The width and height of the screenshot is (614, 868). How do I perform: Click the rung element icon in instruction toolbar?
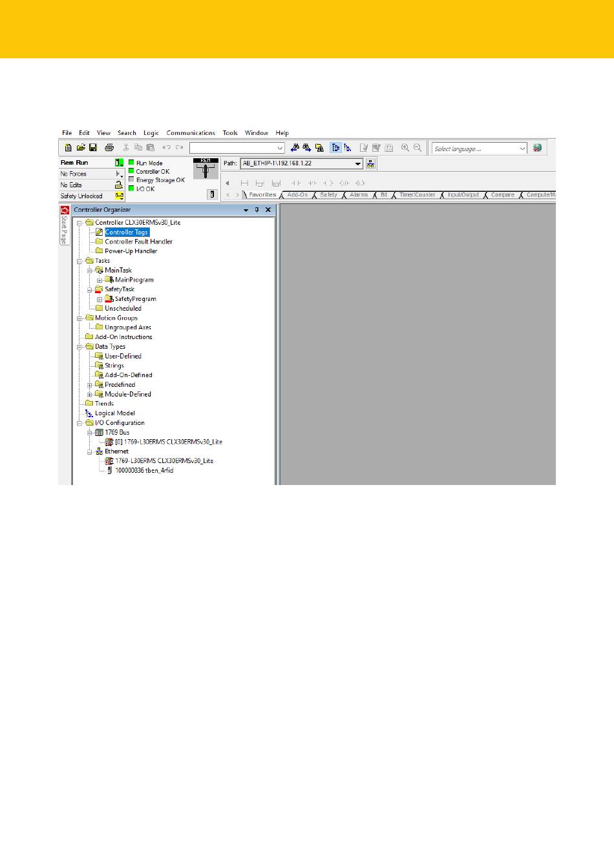pyautogui.click(x=244, y=183)
